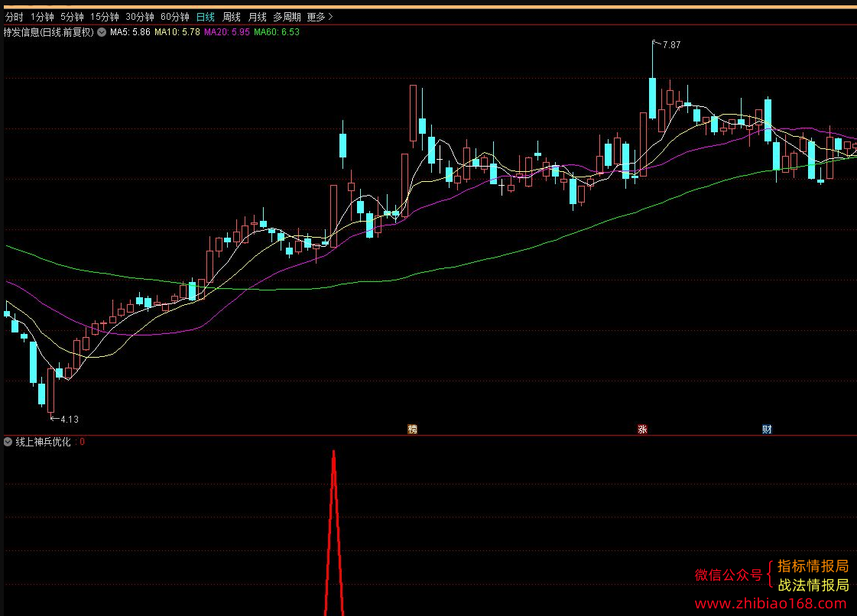The height and width of the screenshot is (616, 857).
Task: Click the MA10: 5.78 label
Action: tap(177, 32)
